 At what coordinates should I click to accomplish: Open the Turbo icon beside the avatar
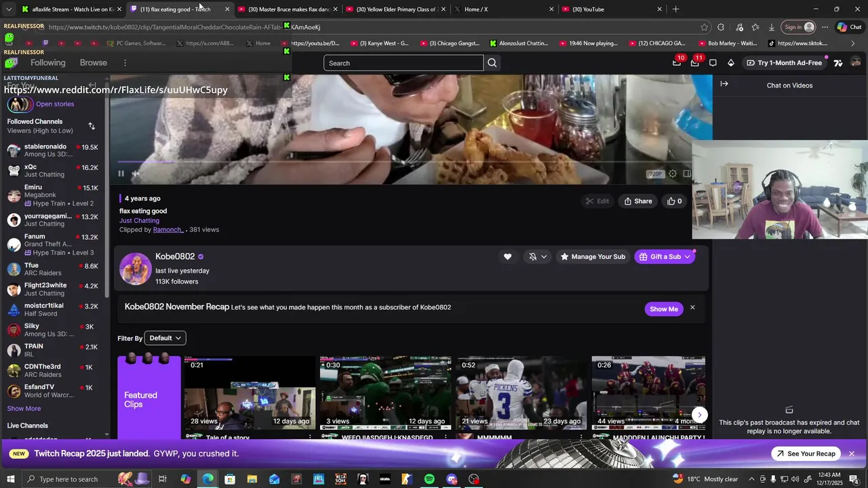click(x=838, y=62)
